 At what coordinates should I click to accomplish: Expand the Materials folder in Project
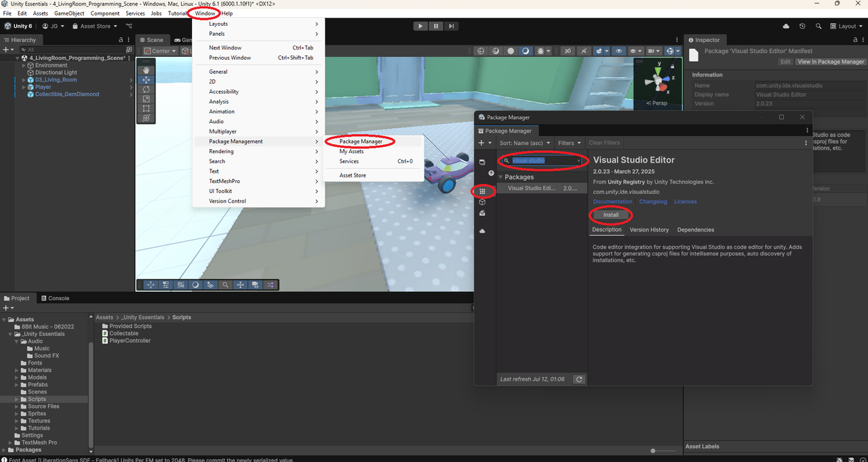point(18,371)
